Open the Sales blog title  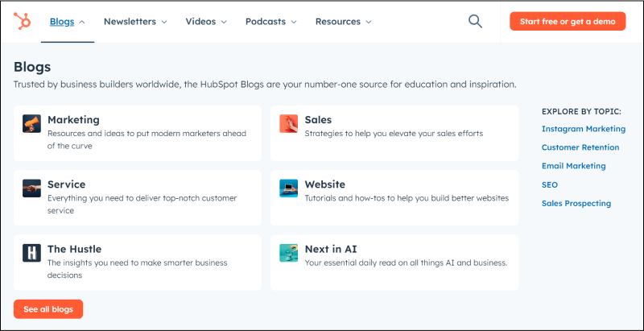[318, 120]
